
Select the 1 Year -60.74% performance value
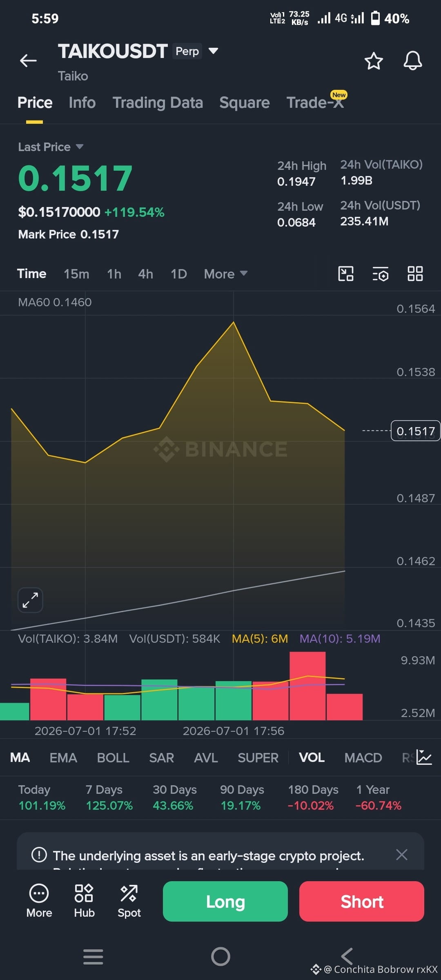coord(379,805)
